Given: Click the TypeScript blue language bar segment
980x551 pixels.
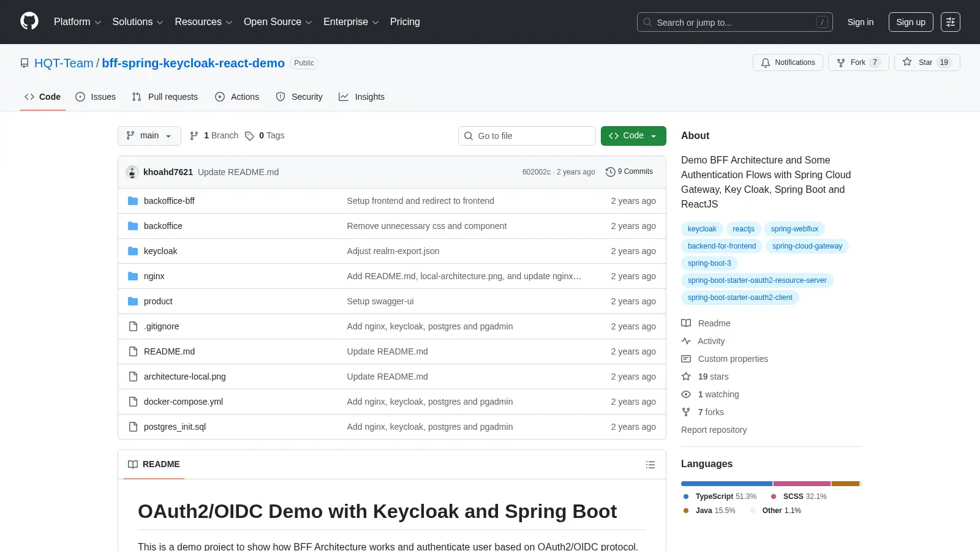Looking at the screenshot, I should coord(726,484).
